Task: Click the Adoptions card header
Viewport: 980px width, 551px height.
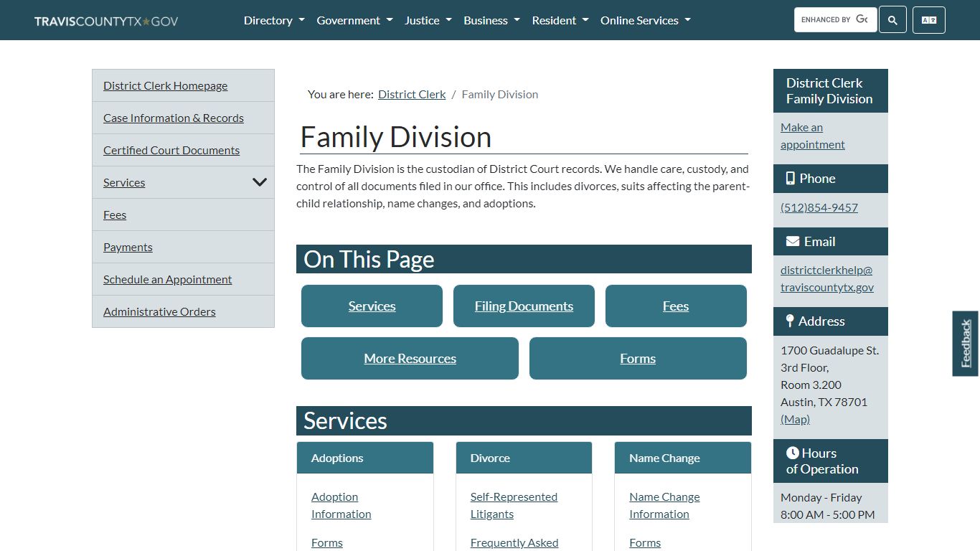Action: (365, 458)
